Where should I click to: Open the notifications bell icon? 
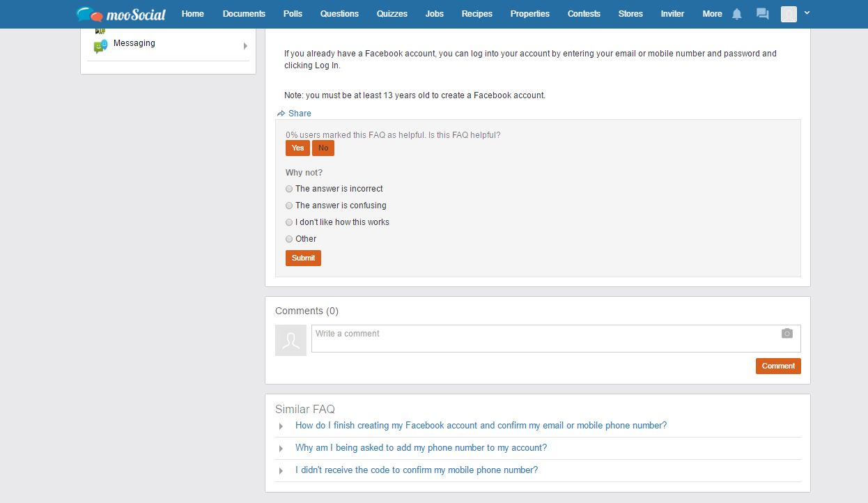[x=737, y=14]
